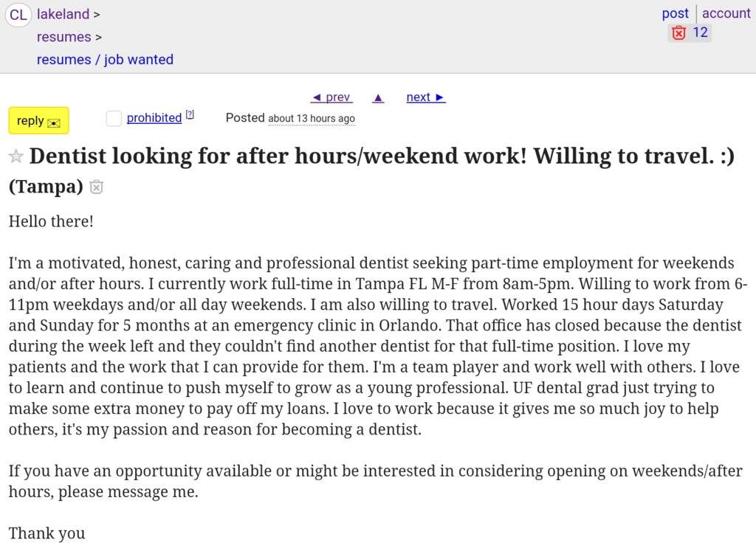Tick the prohibited flag checkbox
Screen dimensions: 756x551
click(x=114, y=118)
